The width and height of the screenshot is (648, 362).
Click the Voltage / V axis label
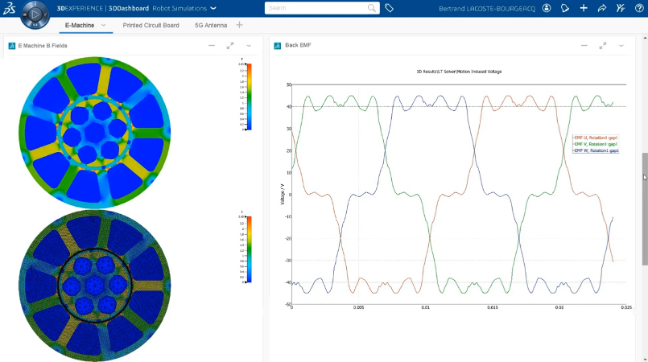(282, 194)
